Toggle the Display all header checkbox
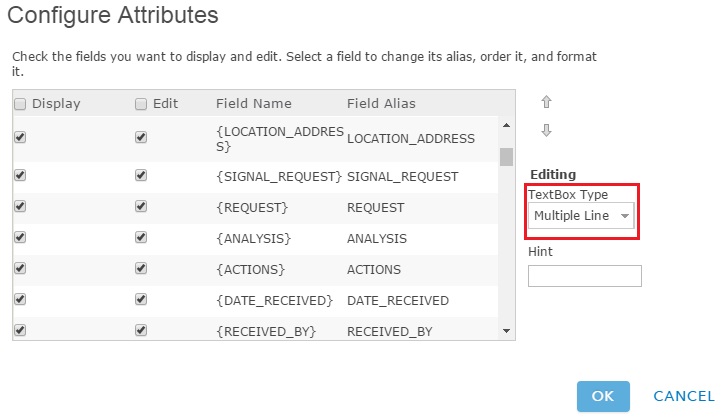The height and width of the screenshot is (420, 725). tap(20, 103)
